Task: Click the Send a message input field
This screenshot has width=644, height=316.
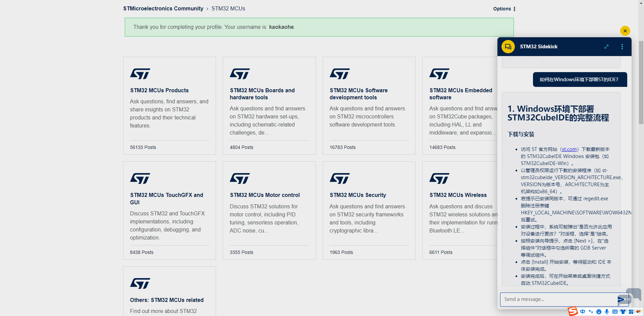Action: tap(557, 299)
